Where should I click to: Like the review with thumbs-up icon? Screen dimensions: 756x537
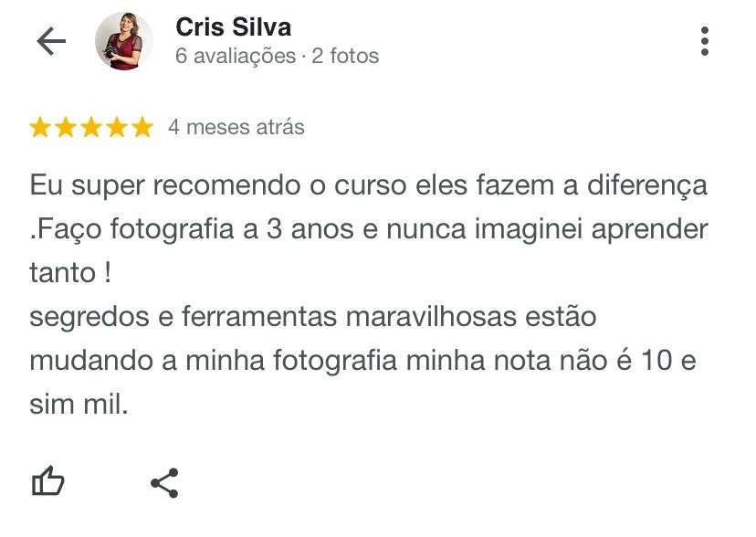pyautogui.click(x=47, y=480)
